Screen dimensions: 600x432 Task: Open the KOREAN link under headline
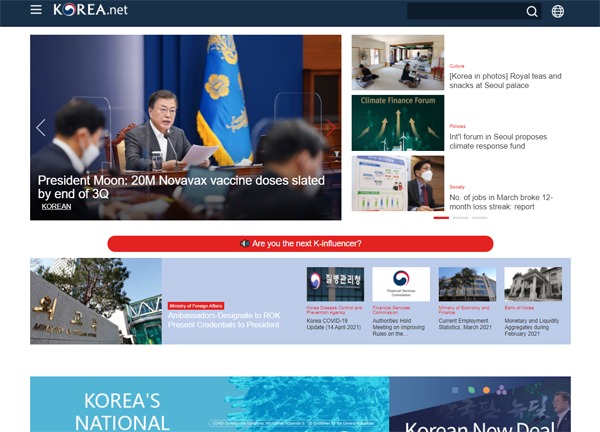coord(56,206)
